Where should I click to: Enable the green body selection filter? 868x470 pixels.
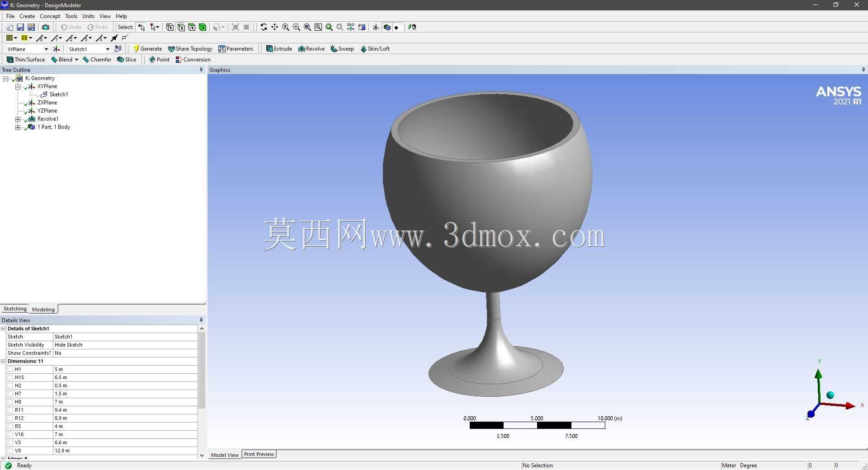click(203, 27)
